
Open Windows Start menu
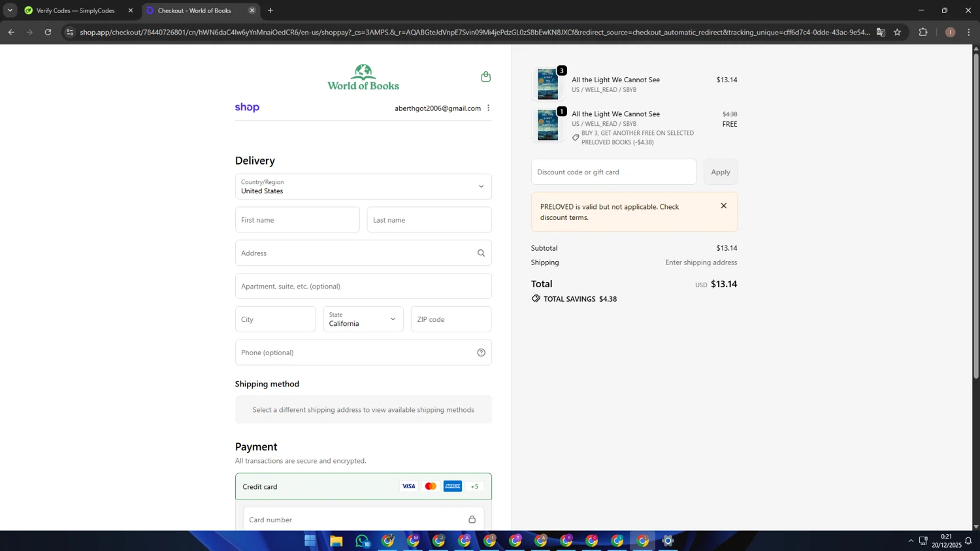[x=310, y=541]
